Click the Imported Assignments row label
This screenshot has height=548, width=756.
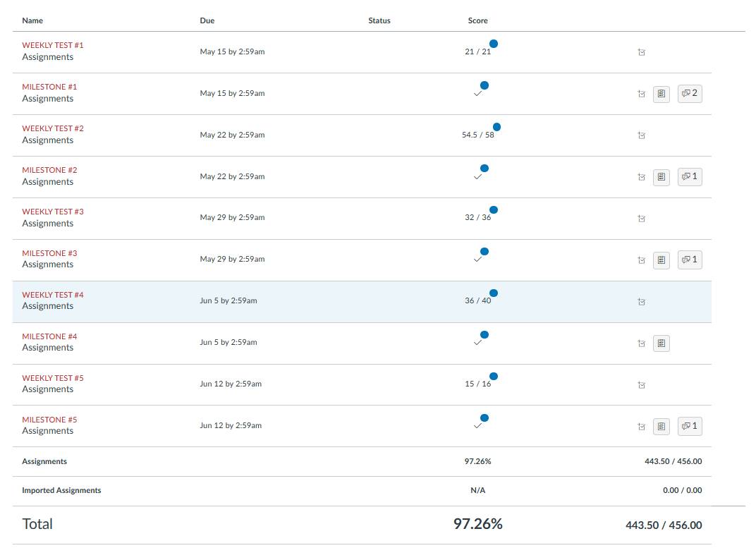coord(62,491)
